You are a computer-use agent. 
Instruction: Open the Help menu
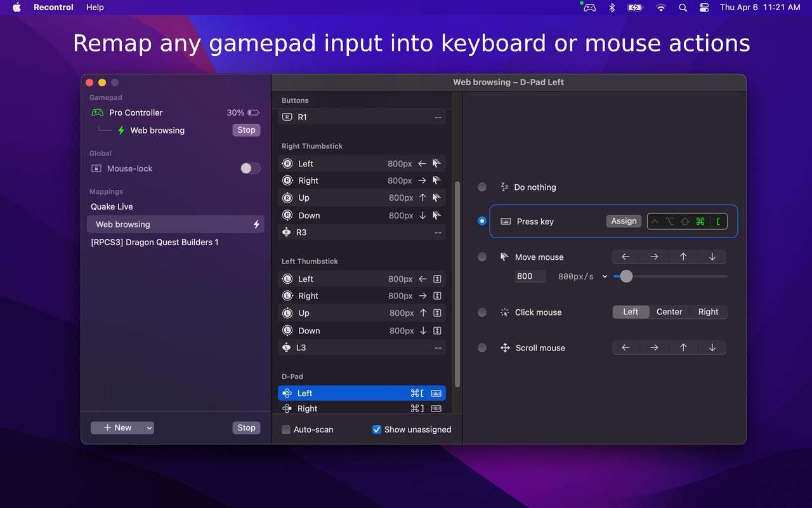point(95,8)
